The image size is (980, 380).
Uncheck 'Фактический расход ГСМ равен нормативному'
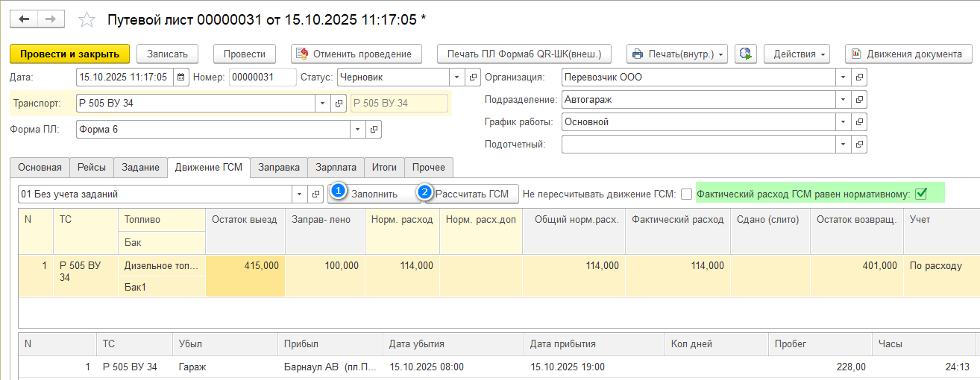pyautogui.click(x=921, y=194)
